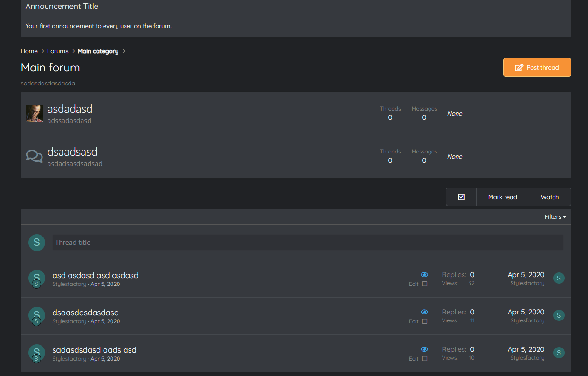Screen dimensions: 588x376
Task: Click last poster avatar on sadasdsdasd thread
Action: click(559, 353)
